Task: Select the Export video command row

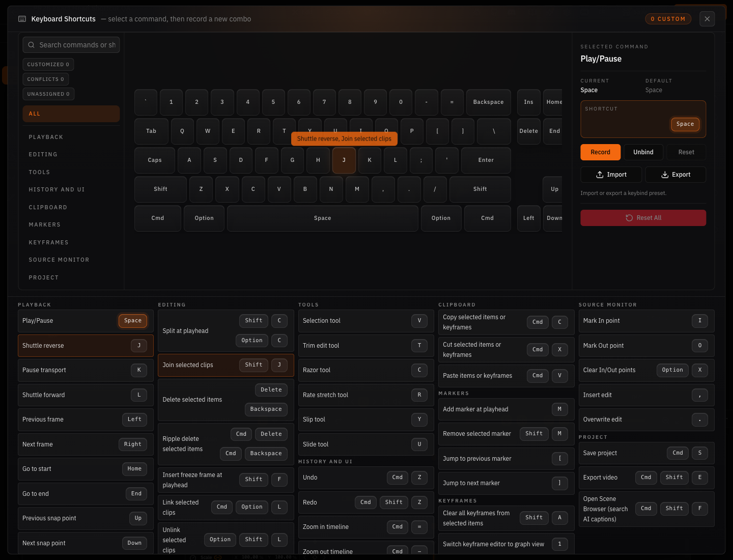Action: [x=646, y=478]
